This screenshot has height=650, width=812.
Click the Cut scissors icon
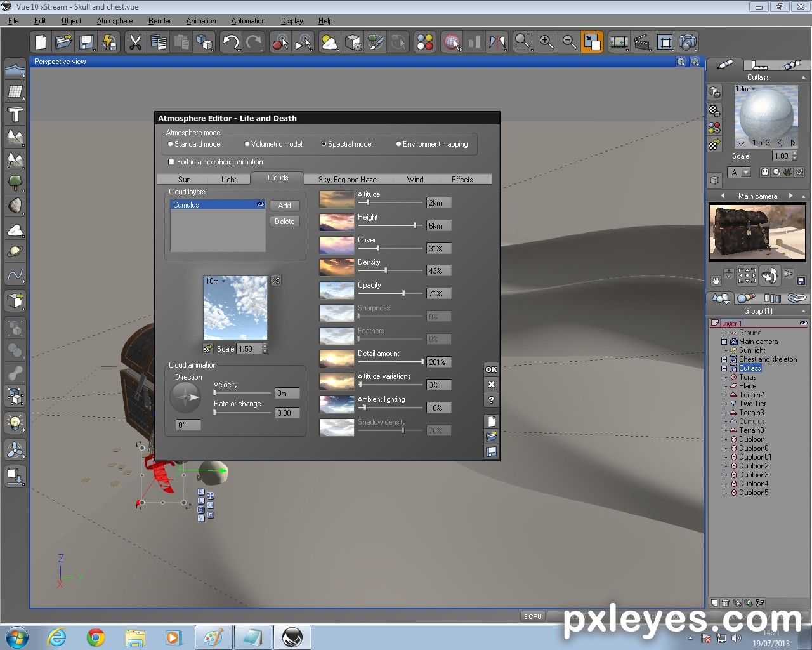coord(135,43)
